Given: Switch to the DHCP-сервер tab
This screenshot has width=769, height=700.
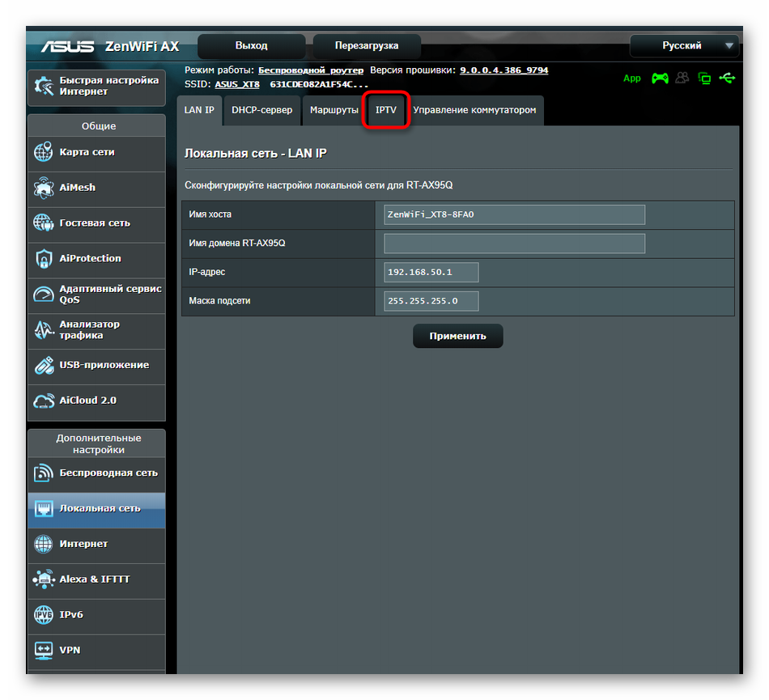Looking at the screenshot, I should (x=261, y=110).
